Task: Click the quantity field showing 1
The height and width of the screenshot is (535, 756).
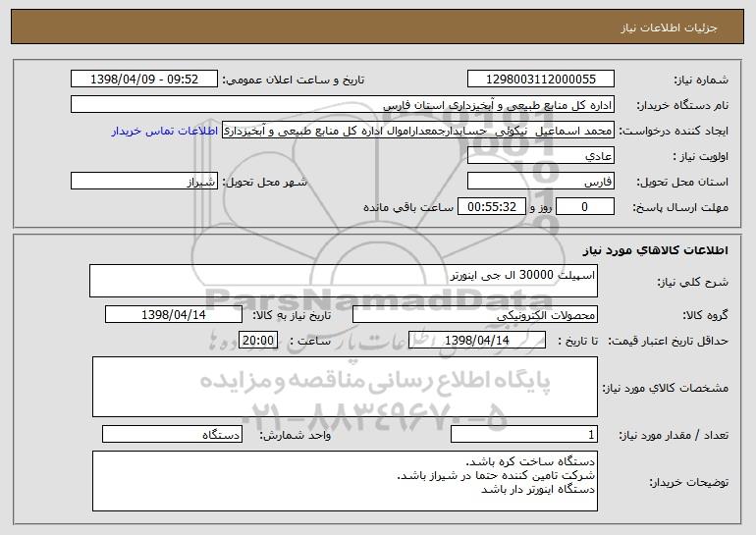Action: click(524, 434)
